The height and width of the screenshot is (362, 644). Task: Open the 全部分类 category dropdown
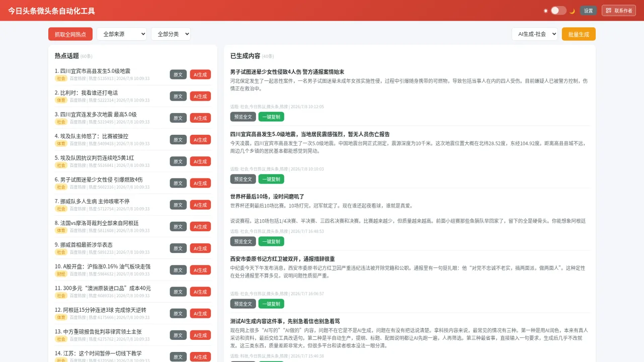(x=171, y=34)
